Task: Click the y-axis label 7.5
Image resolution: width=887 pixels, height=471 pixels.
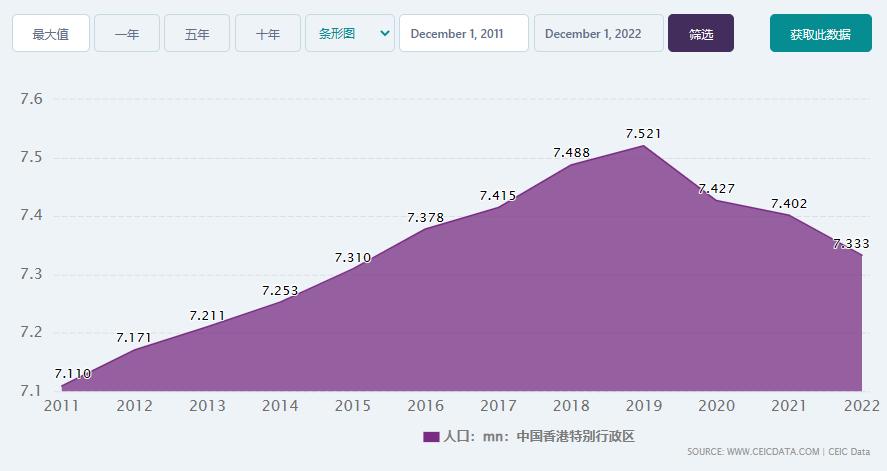Action: pyautogui.click(x=31, y=157)
